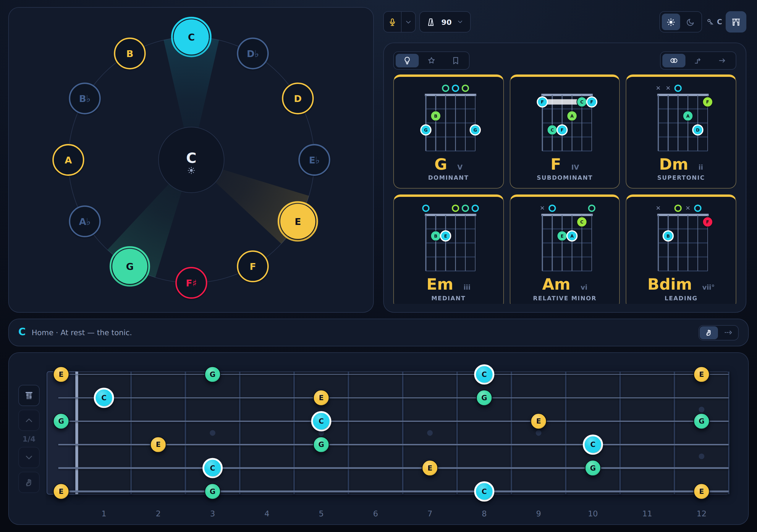The width and height of the screenshot is (757, 532).
Task: Pick the Am relative minor chord card
Action: [x=564, y=249]
